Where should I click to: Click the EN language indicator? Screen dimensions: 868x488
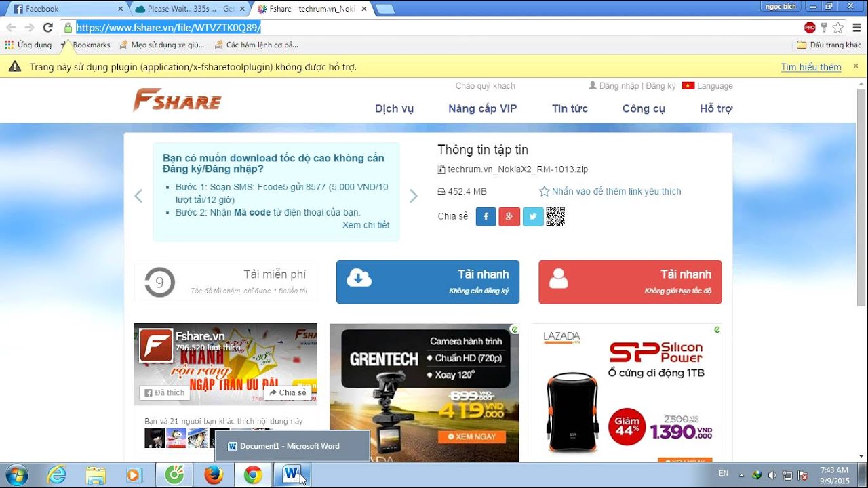724,473
